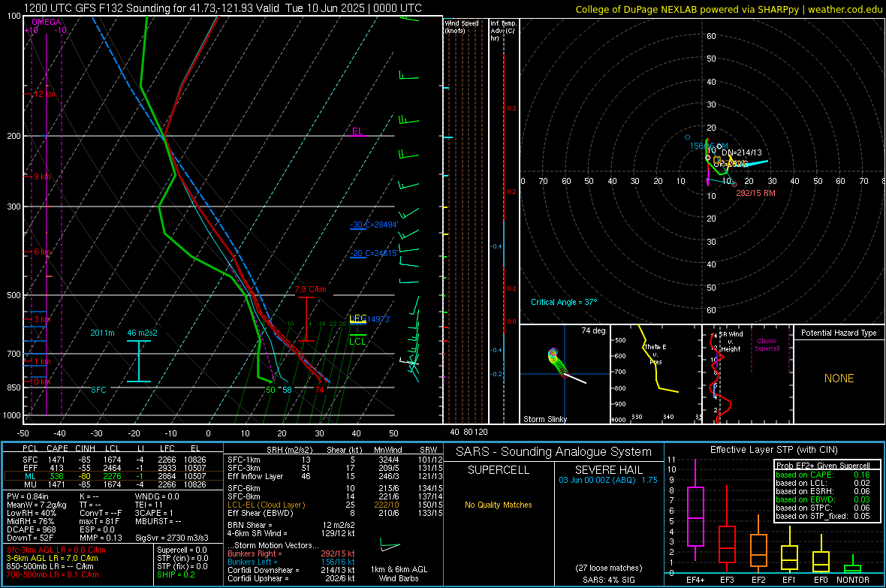Click the red surface temperature value 74
Viewport: 886px width, 588px height.
tap(319, 390)
